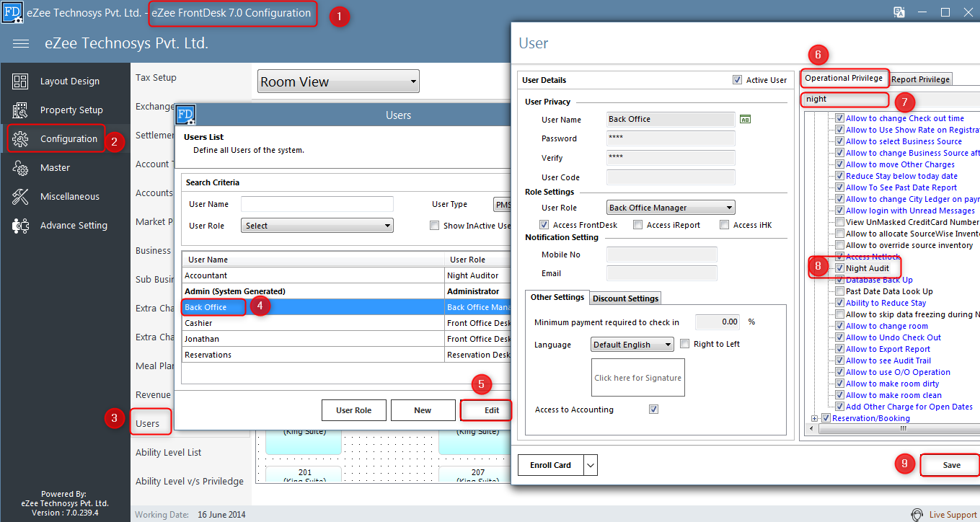Click the Click here for Signature box

pyautogui.click(x=637, y=378)
